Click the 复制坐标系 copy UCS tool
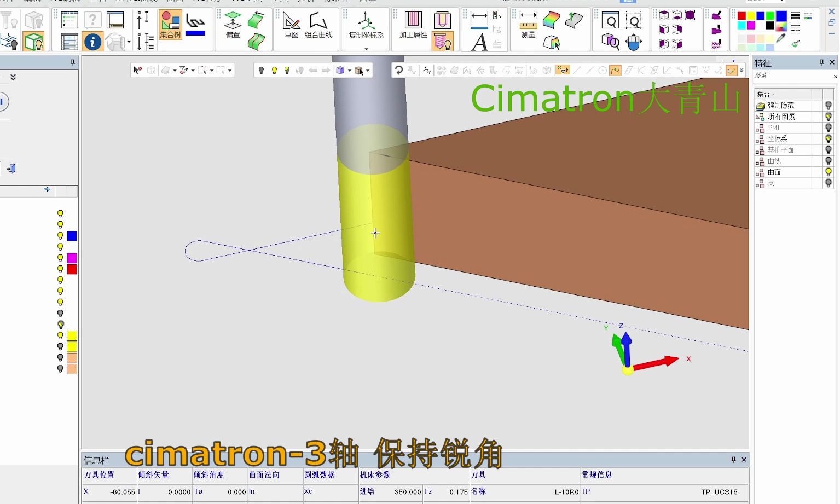Viewport: 840px width, 504px height. tap(366, 25)
